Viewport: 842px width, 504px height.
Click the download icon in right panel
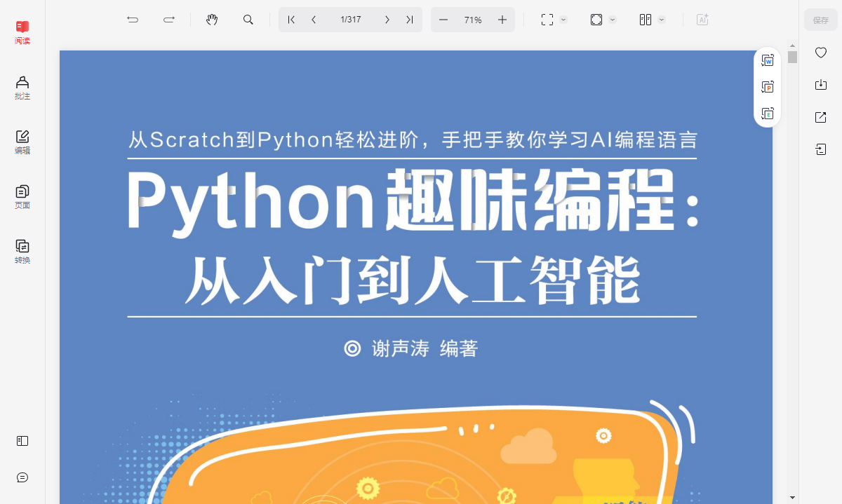point(820,85)
